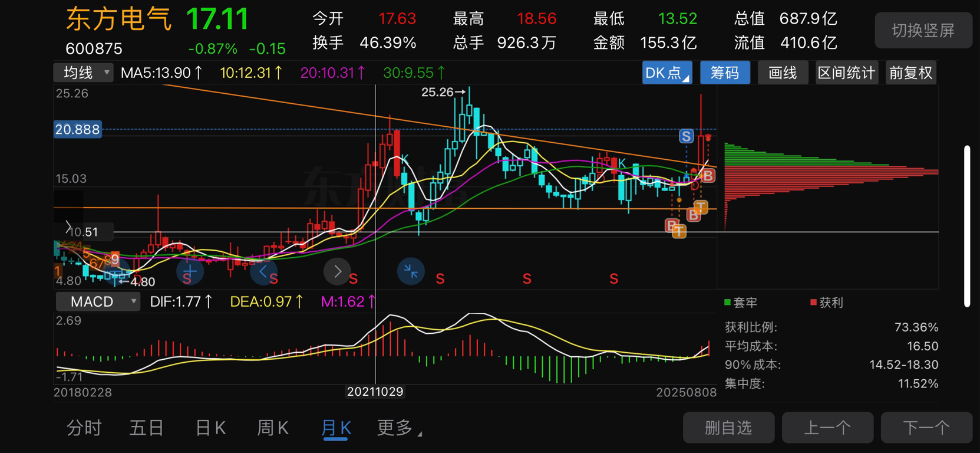Tap the plus zoom-in chart icon

(190, 271)
